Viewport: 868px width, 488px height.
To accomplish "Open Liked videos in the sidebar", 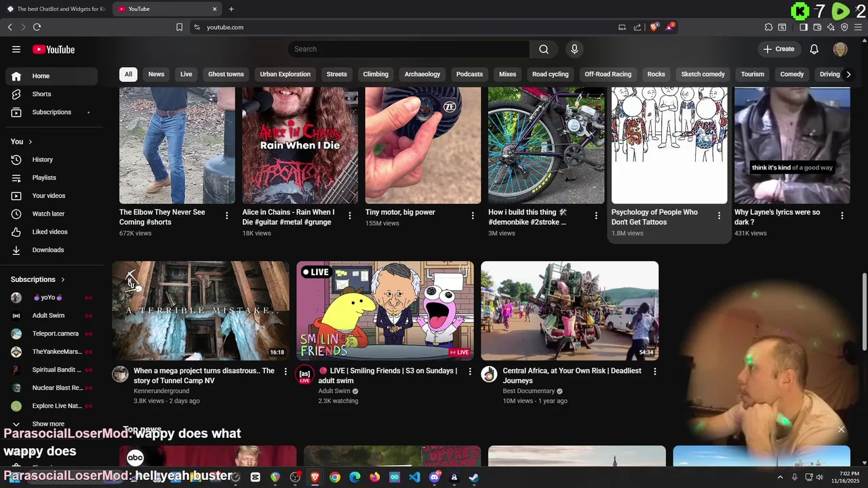I will (52, 232).
